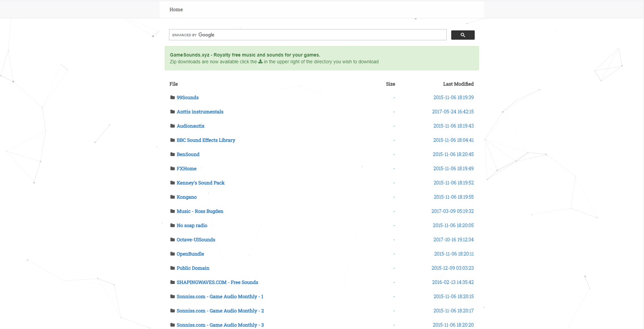644x329 pixels.
Task: Click the Anttis instrumentals folder icon
Action: point(172,112)
